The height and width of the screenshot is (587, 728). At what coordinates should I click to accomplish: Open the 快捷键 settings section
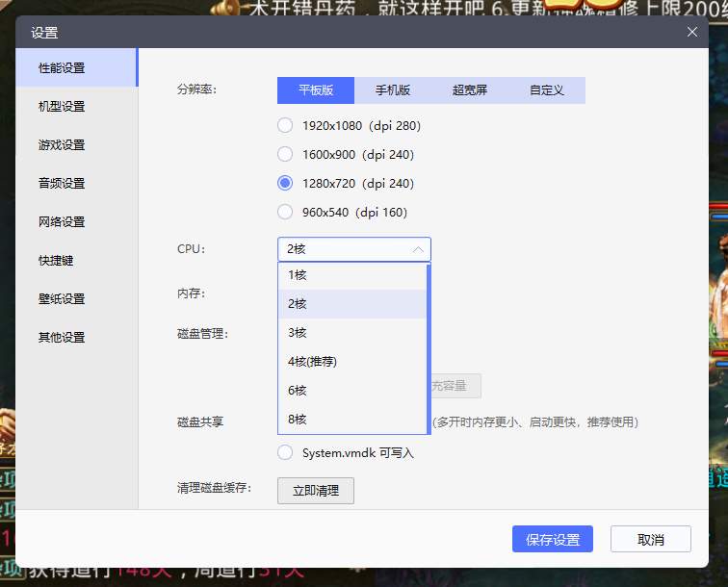[x=56, y=260]
